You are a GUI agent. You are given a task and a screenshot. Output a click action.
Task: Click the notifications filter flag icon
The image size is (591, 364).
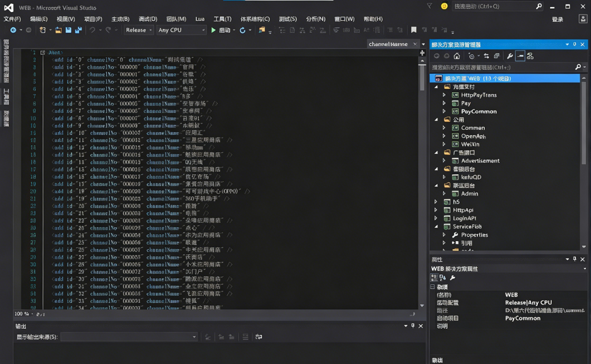coord(429,6)
